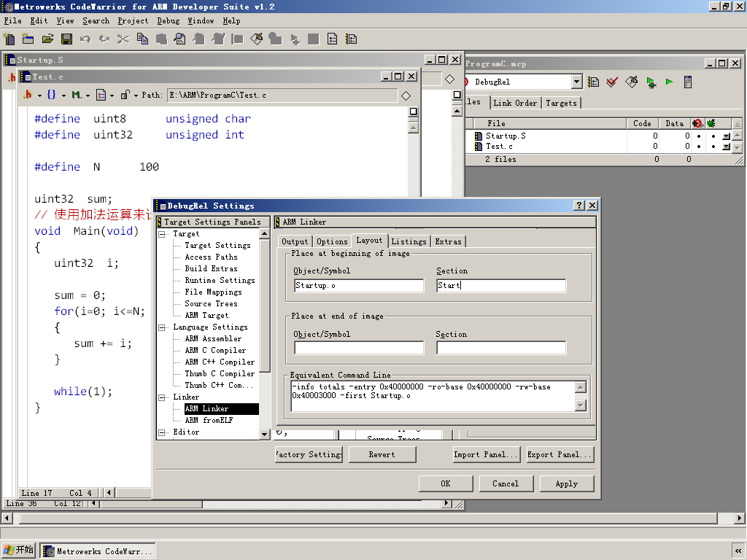This screenshot has height=560, width=747.
Task: Switch to the Link Order tab
Action: (x=515, y=103)
